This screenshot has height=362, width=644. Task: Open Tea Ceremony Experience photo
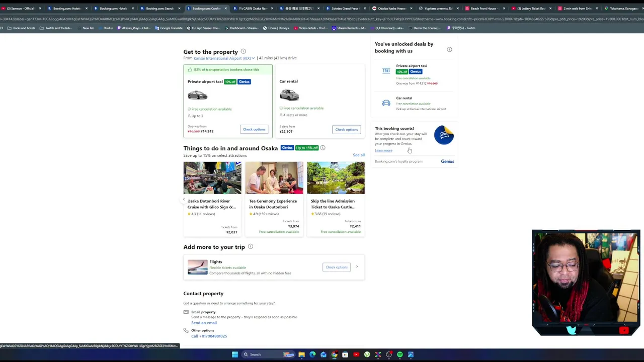(274, 178)
